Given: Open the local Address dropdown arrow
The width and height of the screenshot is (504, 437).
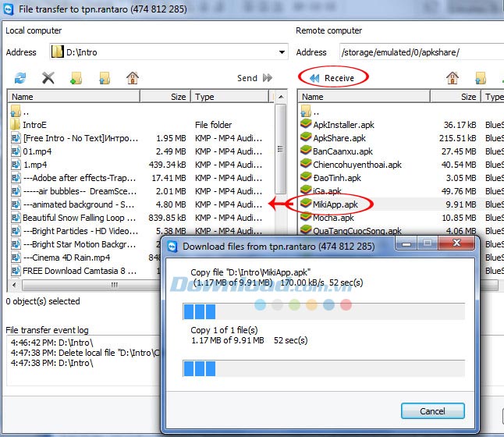Looking at the screenshot, I should click(282, 52).
